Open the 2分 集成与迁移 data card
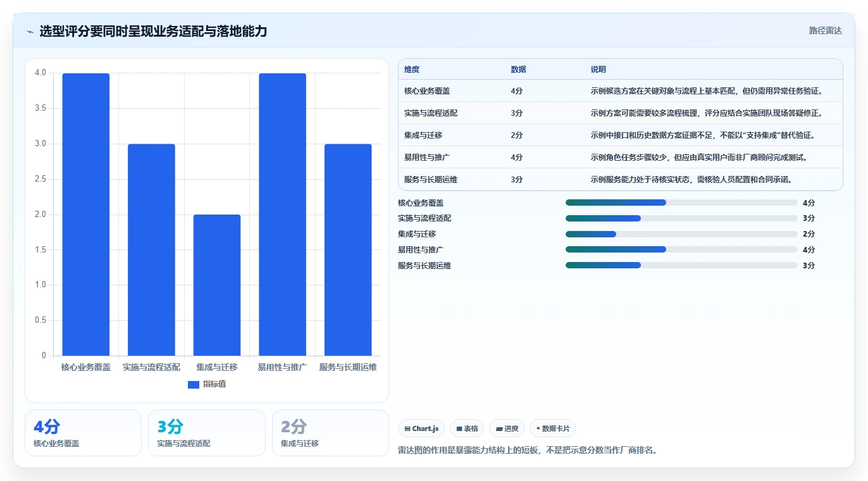 330,433
